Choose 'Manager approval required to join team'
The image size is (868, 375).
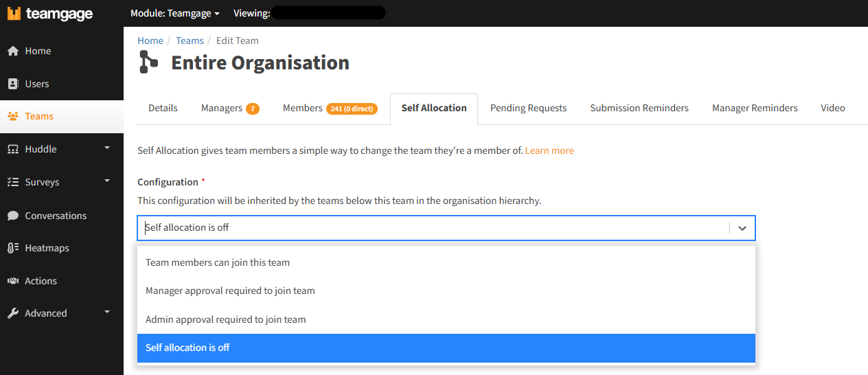230,291
